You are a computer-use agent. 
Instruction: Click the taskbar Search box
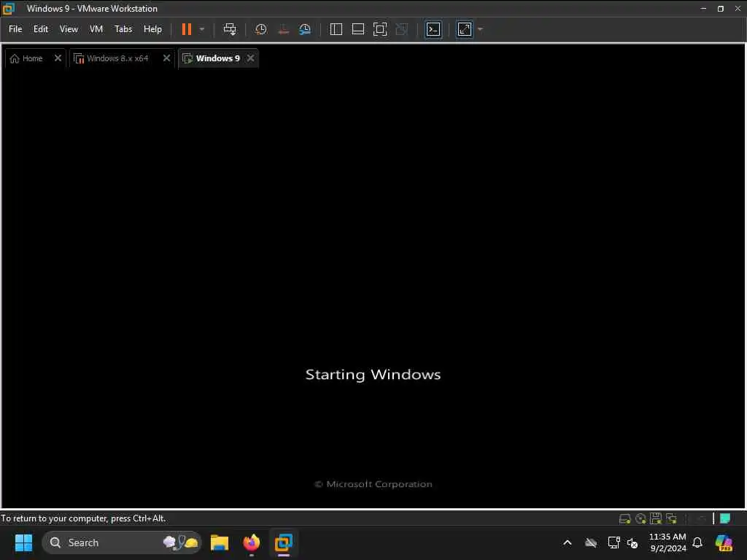[122, 542]
